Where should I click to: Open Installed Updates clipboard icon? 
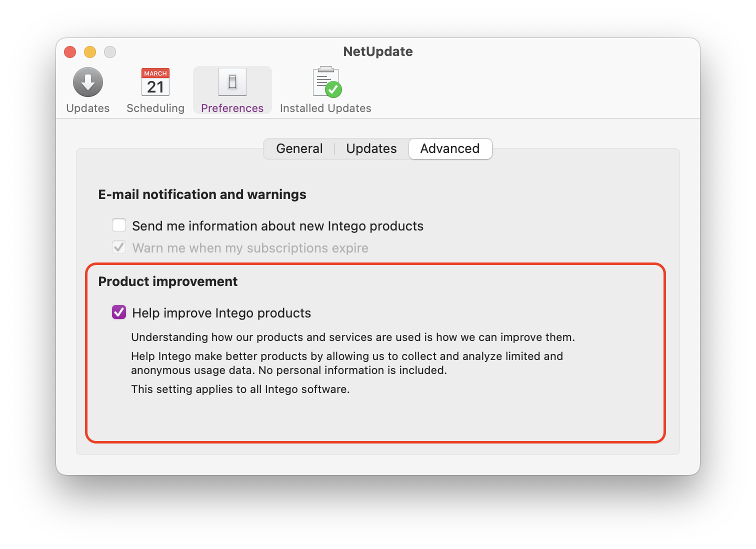(327, 82)
